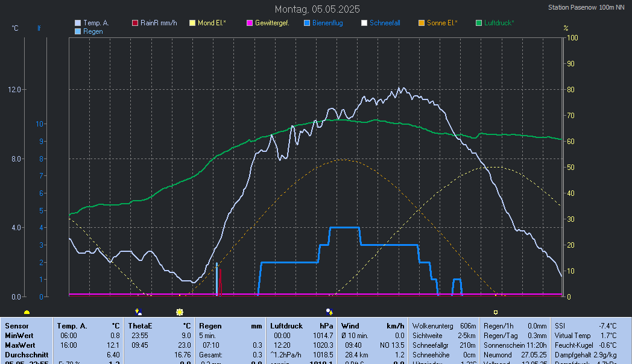The image size is (632, 364).
Task: Click the moonset icon with down arrow
Action: (138, 312)
